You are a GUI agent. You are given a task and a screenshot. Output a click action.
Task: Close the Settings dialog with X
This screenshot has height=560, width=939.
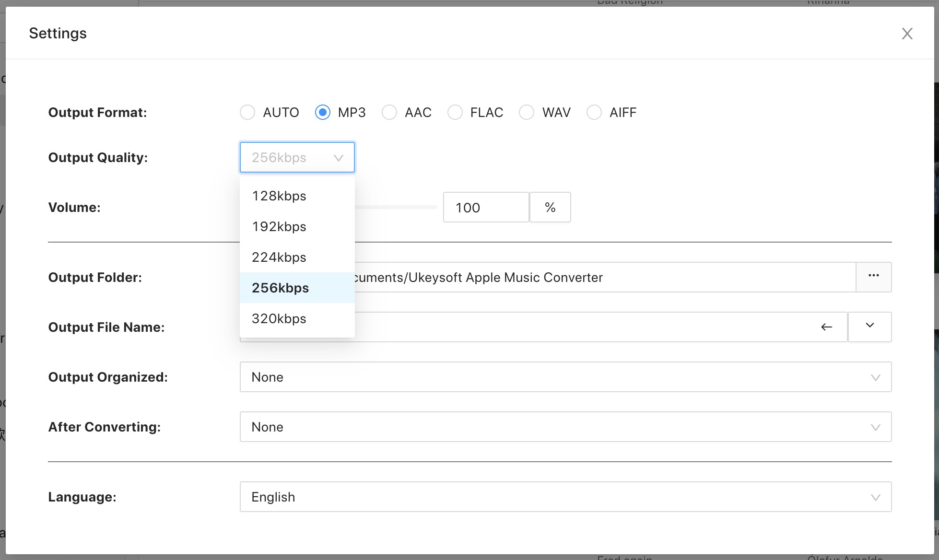pos(907,34)
